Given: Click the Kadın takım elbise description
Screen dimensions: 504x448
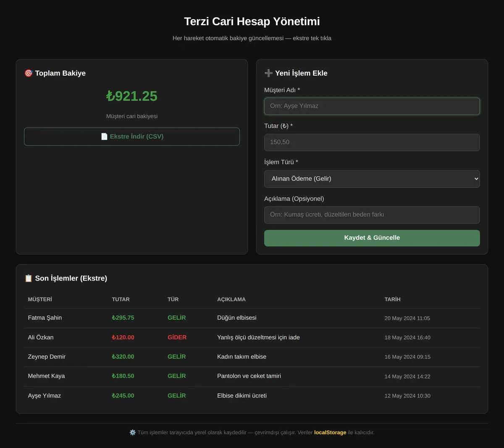Looking at the screenshot, I should 241,357.
